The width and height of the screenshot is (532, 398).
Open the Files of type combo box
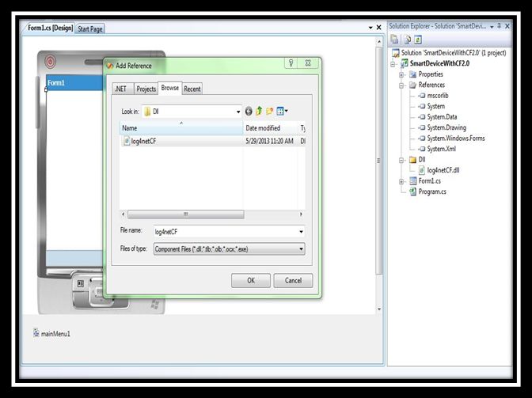pos(230,248)
